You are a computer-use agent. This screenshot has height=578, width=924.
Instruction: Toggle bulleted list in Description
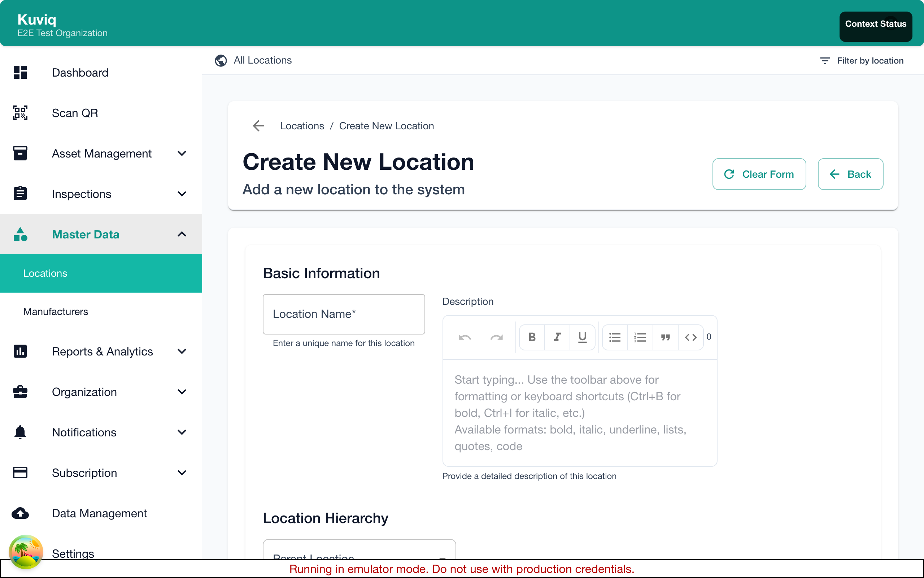point(615,337)
